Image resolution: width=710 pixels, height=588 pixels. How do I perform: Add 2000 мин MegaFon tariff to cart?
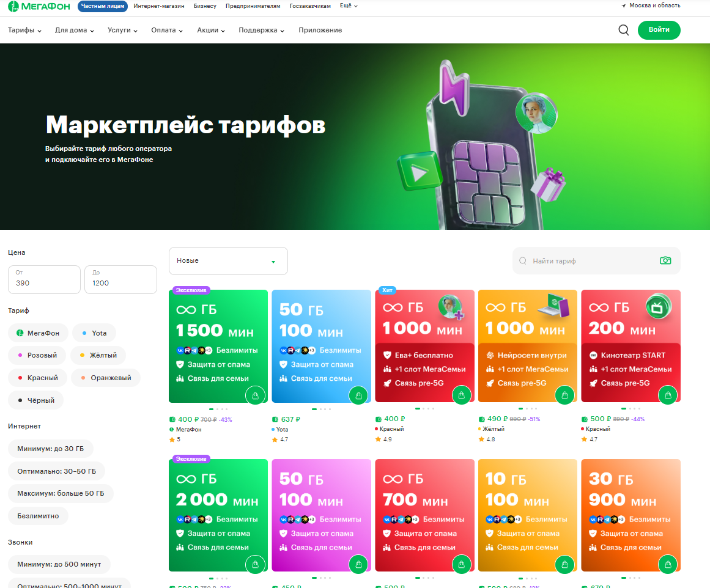(256, 564)
